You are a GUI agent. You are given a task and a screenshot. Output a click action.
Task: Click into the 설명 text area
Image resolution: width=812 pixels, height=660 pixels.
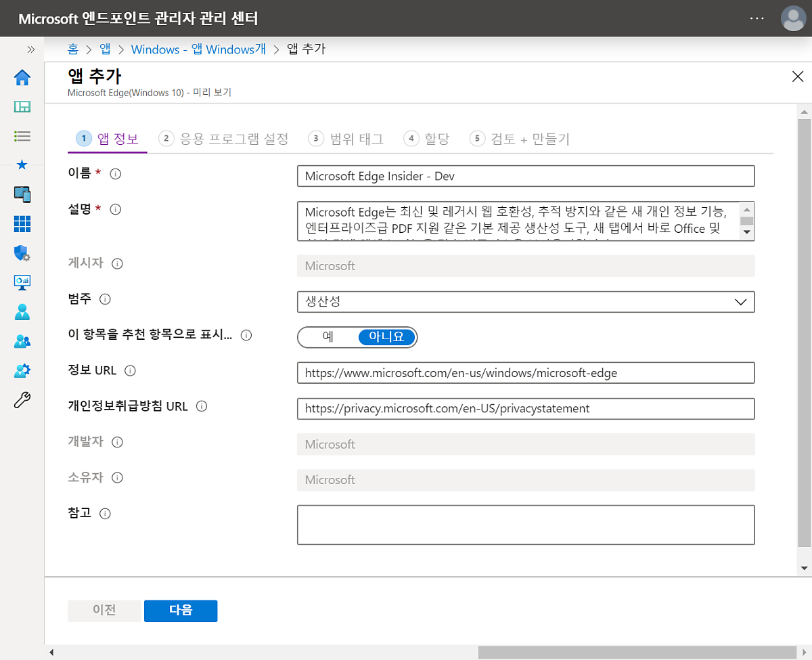tap(518, 221)
